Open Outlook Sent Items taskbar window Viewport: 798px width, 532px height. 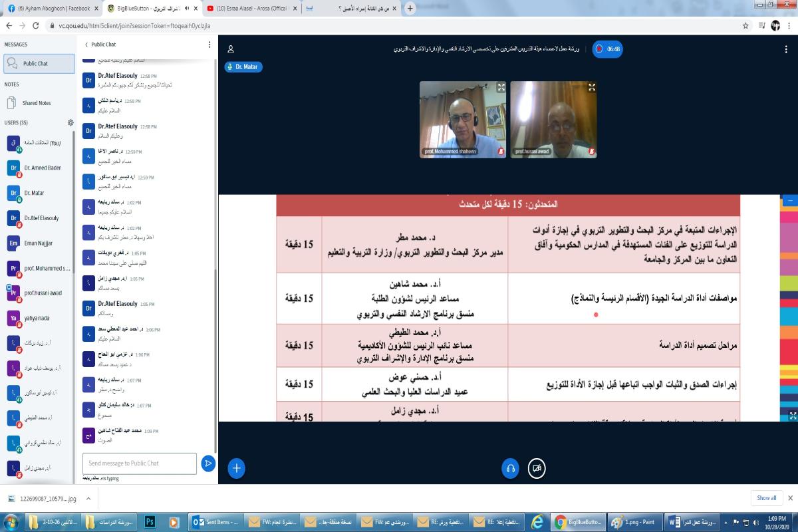pos(215,522)
